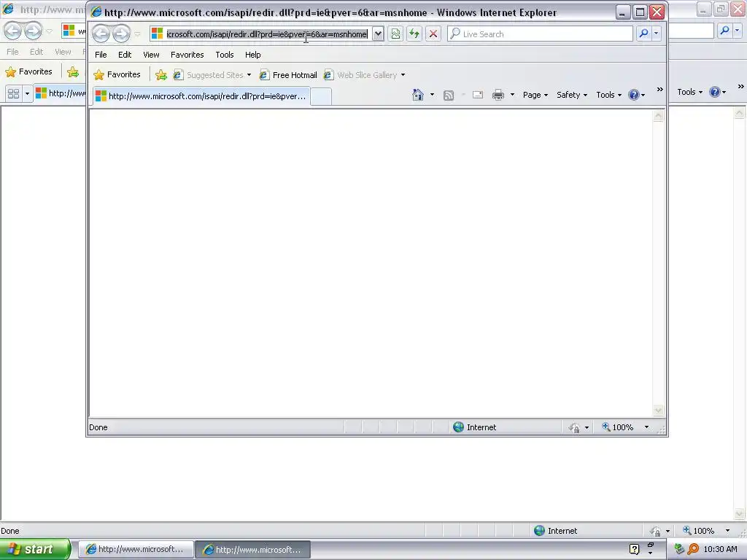
Task: Open the Free Hotmail link
Action: coord(288,75)
